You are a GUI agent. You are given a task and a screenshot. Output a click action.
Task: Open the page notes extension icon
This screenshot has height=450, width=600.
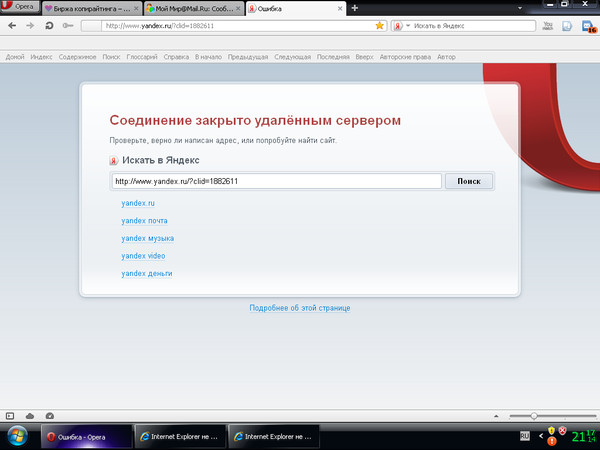point(567,26)
